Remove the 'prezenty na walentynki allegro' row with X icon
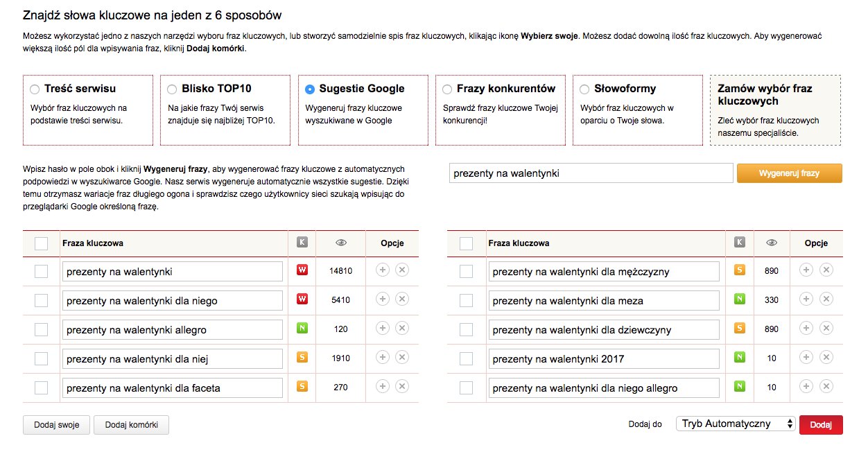This screenshot has height=461, width=868. point(402,329)
